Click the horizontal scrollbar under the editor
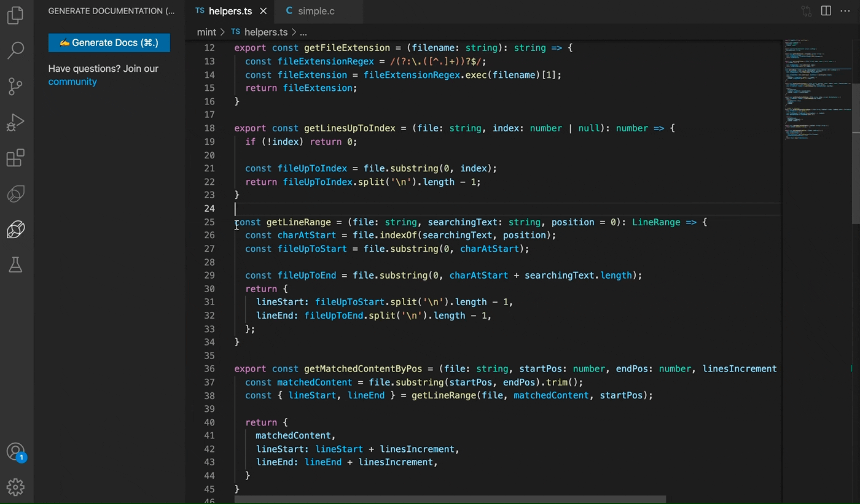This screenshot has width=860, height=504. click(x=450, y=500)
